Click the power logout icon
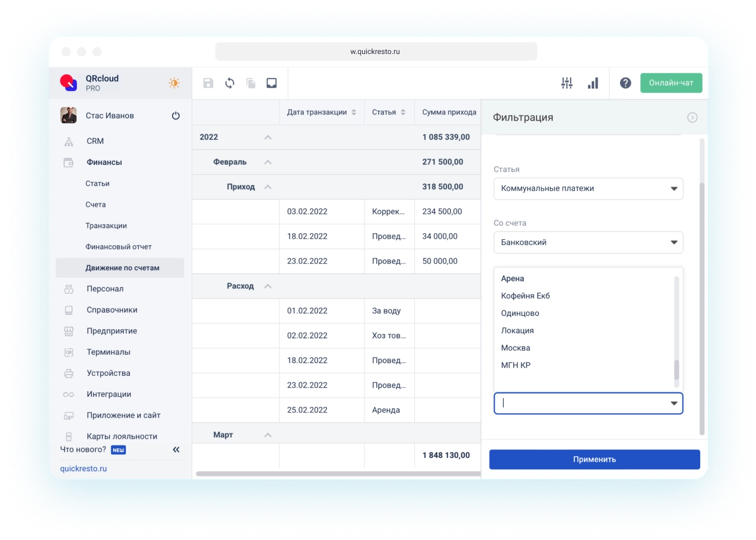 (176, 116)
